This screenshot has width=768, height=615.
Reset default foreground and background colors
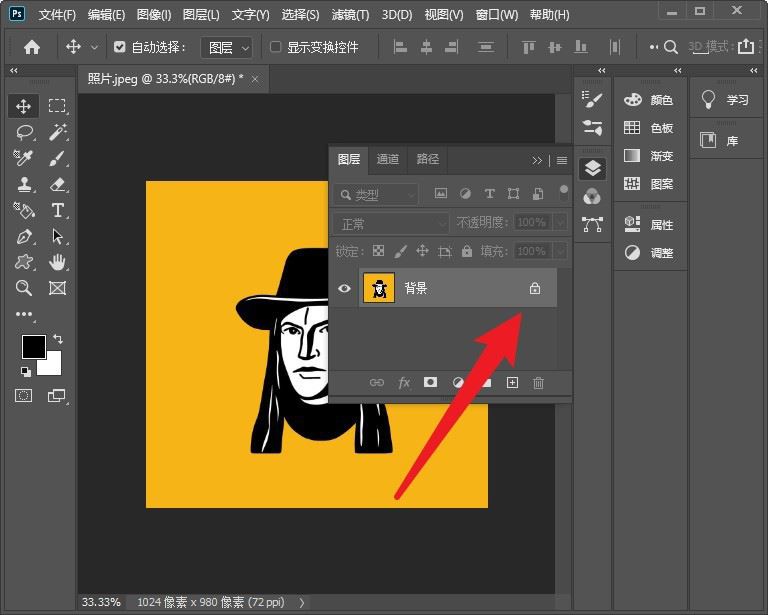point(25,372)
